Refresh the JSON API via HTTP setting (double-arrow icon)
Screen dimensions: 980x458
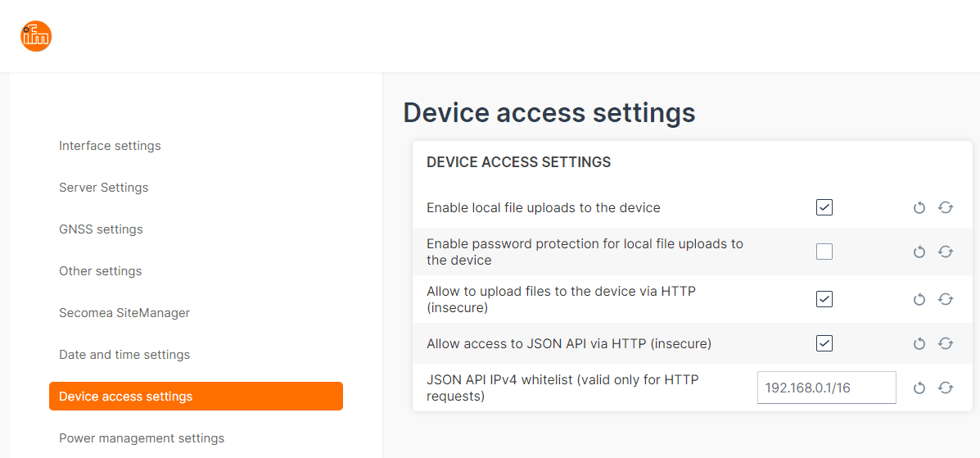point(946,344)
